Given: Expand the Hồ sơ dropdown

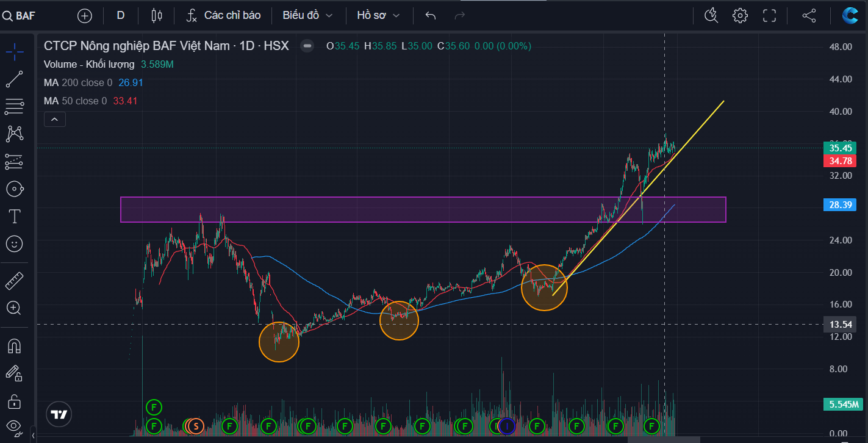Looking at the screenshot, I should (379, 15).
